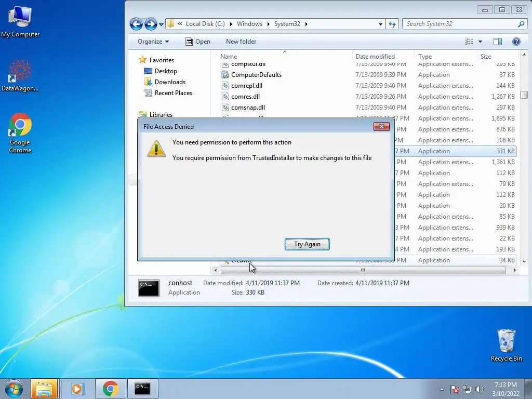Open address bar history dropdown
Viewport: 532px width, 399px height.
pyautogui.click(x=380, y=24)
